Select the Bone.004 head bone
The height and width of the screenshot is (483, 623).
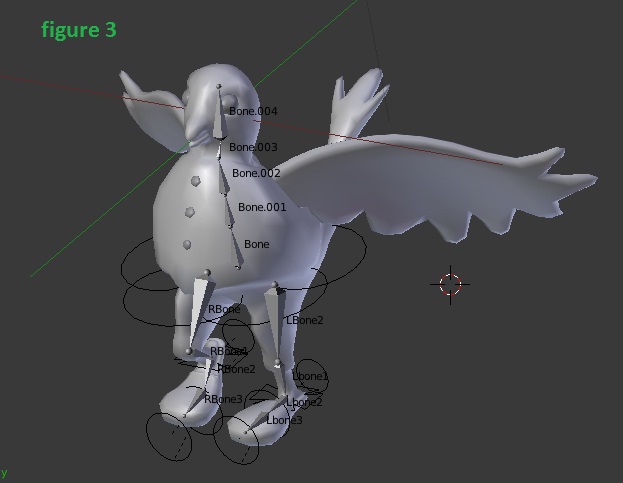tap(219, 113)
